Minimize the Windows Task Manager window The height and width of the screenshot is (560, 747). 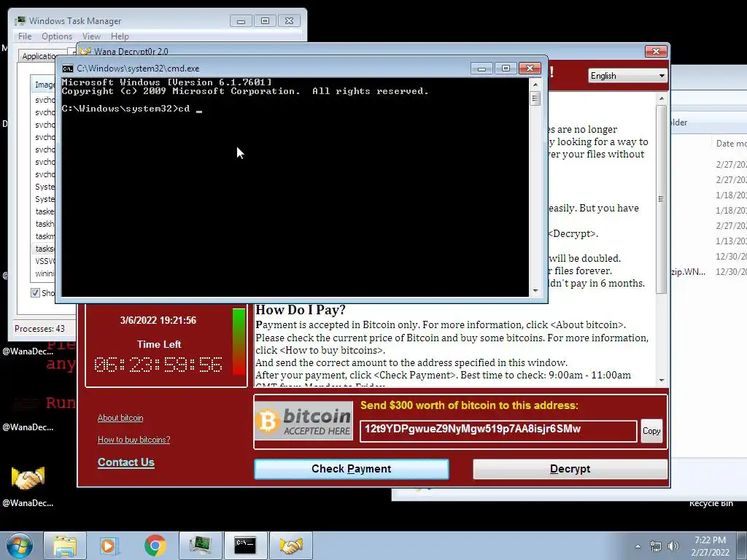241,21
